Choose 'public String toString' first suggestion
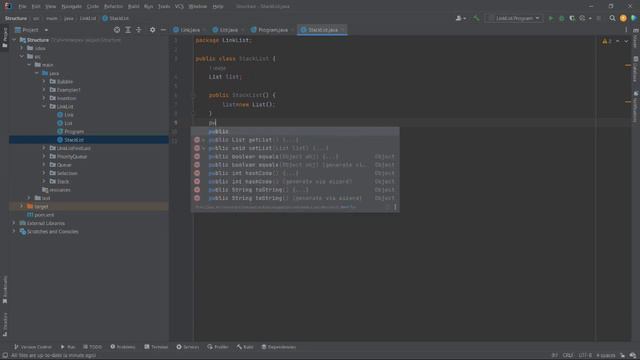Screen dimensions: 640x360 pyautogui.click(x=295, y=190)
